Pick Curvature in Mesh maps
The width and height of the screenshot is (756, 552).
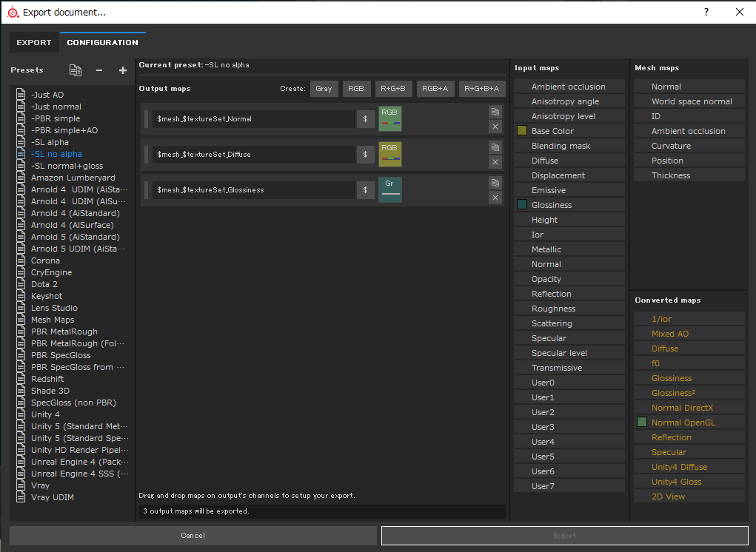tap(689, 146)
